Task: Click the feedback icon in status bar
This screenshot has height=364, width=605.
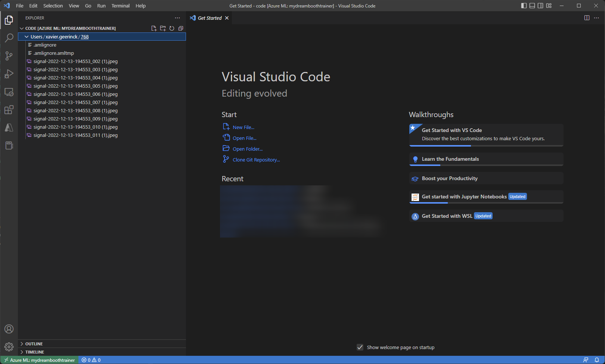Action: pyautogui.click(x=586, y=360)
